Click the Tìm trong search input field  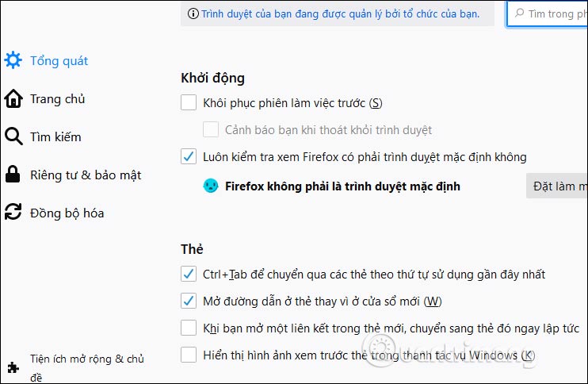556,13
